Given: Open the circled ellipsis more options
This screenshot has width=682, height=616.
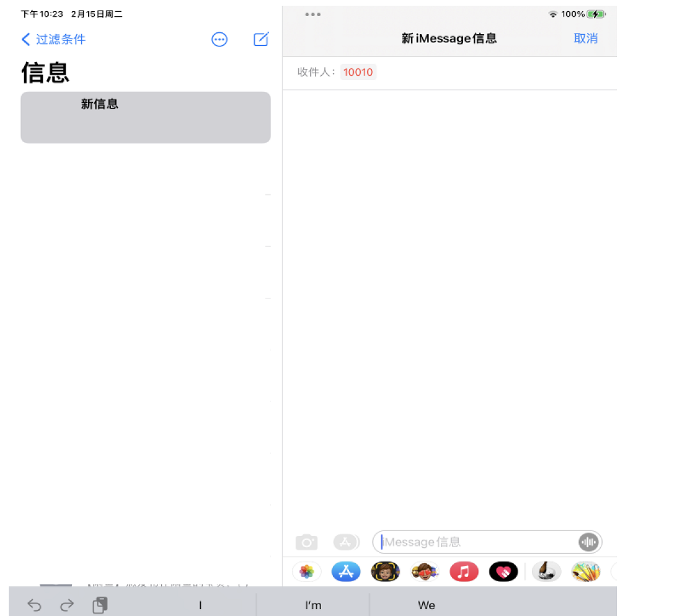Looking at the screenshot, I should coord(219,40).
